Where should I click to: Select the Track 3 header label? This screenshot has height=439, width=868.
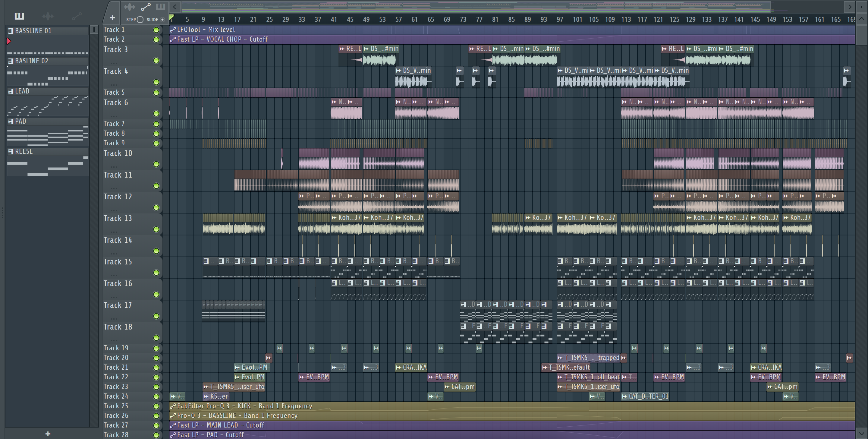(x=115, y=49)
